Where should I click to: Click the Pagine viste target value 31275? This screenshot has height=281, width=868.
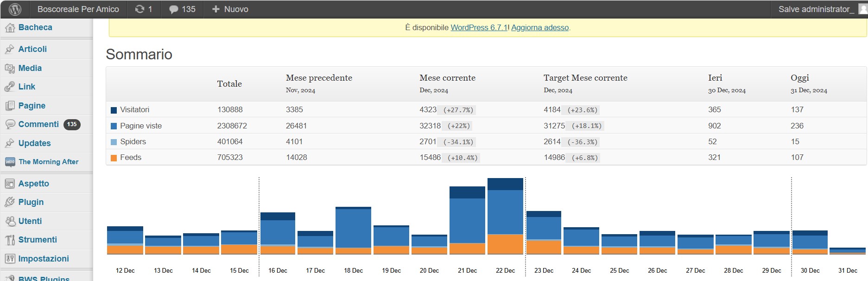pyautogui.click(x=554, y=126)
